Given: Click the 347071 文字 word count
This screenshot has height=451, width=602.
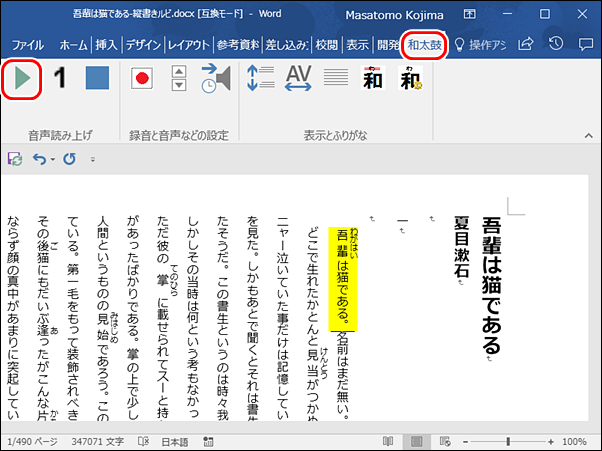Looking at the screenshot, I should point(98,442).
